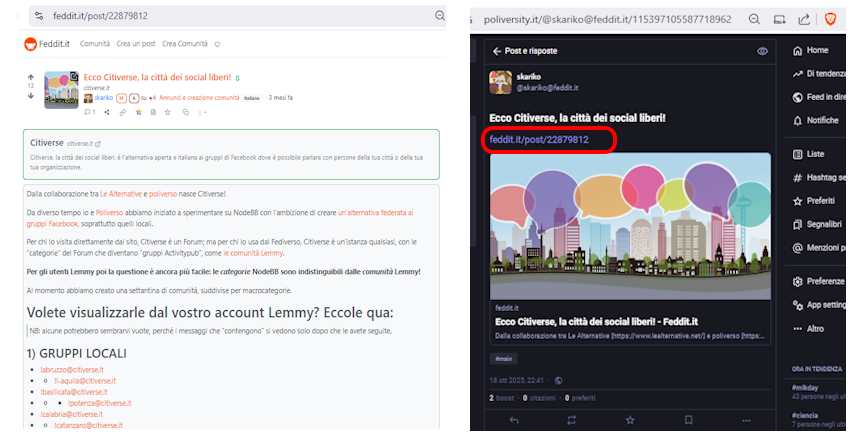Upvote the Citiverse post on Feddit

[x=31, y=76]
